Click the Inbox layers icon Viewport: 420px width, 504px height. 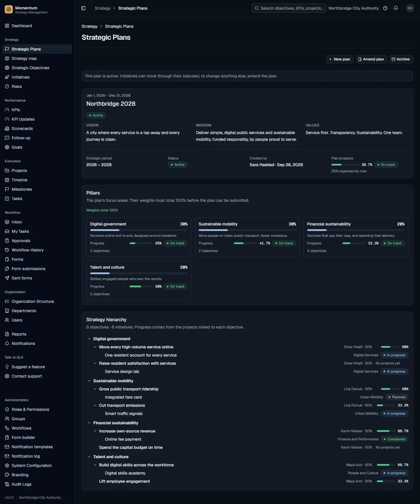[7, 222]
